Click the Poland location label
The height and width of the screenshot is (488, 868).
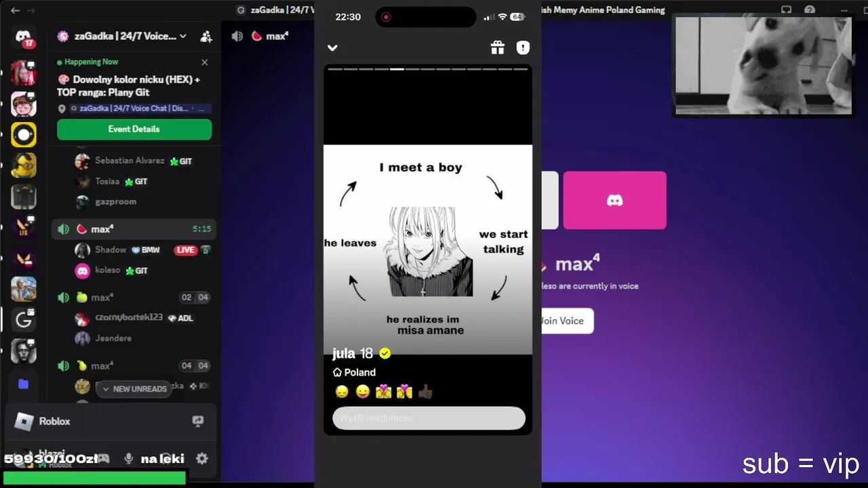pyautogui.click(x=354, y=372)
